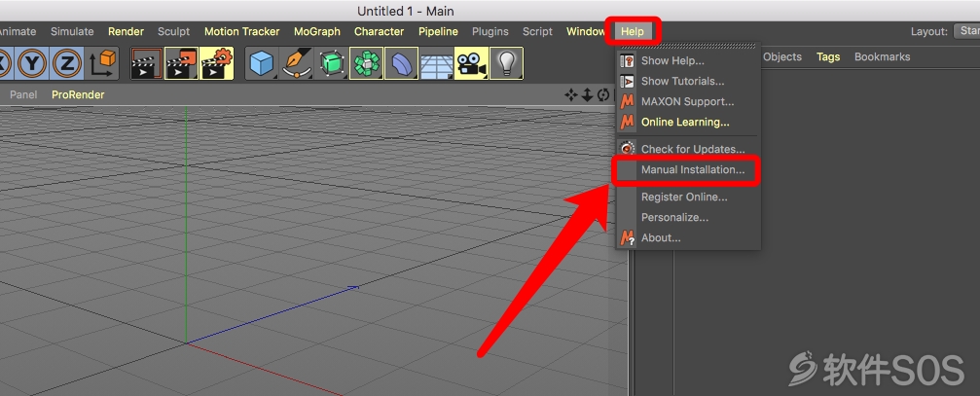Open Object Manager Bookmarks menu
The image size is (980, 396).
(x=882, y=56)
